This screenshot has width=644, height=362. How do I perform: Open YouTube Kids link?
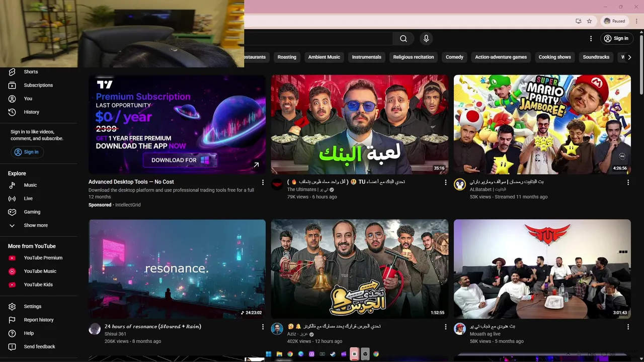(39, 285)
